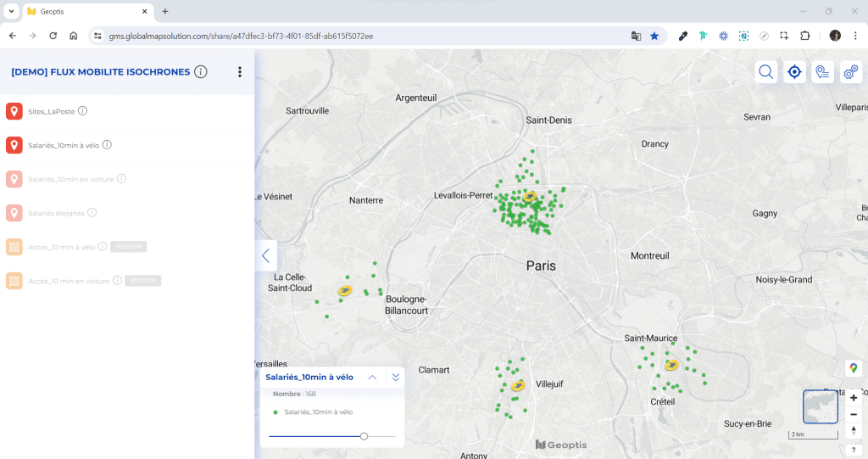Toggle Sites_LaPoste layer visibility
Viewport: 868px width, 459px height.
(14, 111)
